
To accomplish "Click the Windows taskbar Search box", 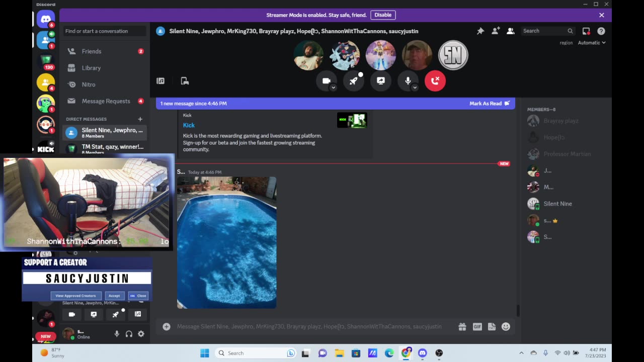I will (257, 353).
